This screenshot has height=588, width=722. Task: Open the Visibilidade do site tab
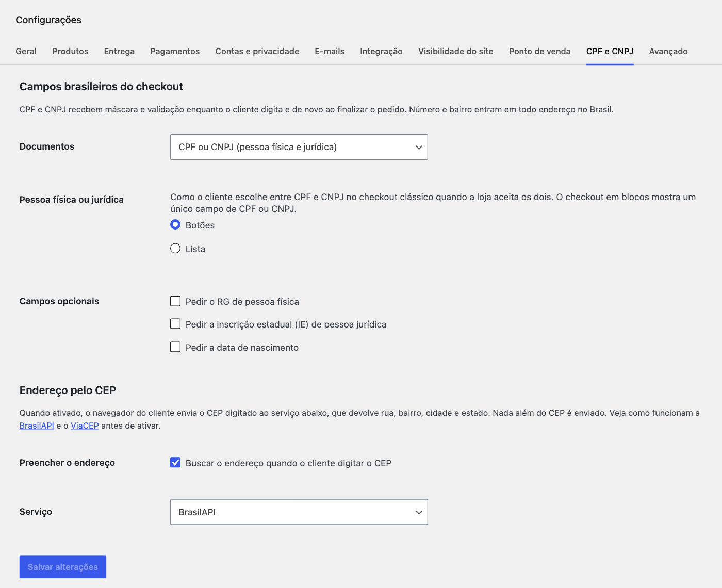tap(456, 51)
